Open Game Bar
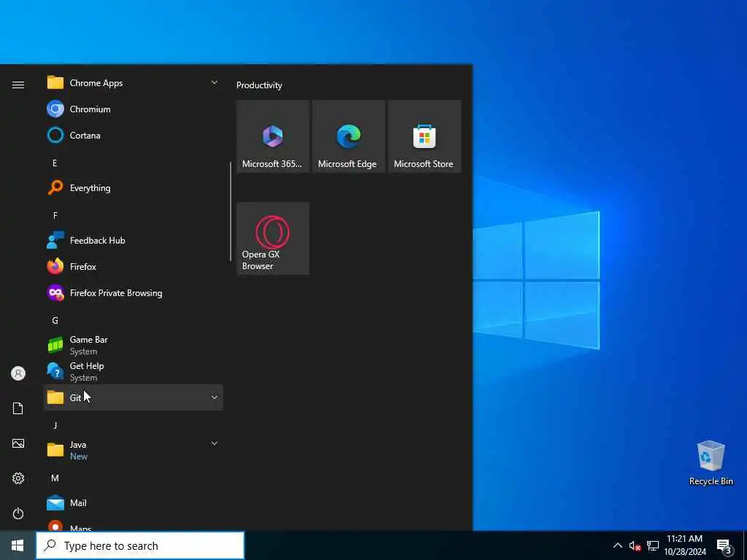747x560 pixels. tap(133, 345)
